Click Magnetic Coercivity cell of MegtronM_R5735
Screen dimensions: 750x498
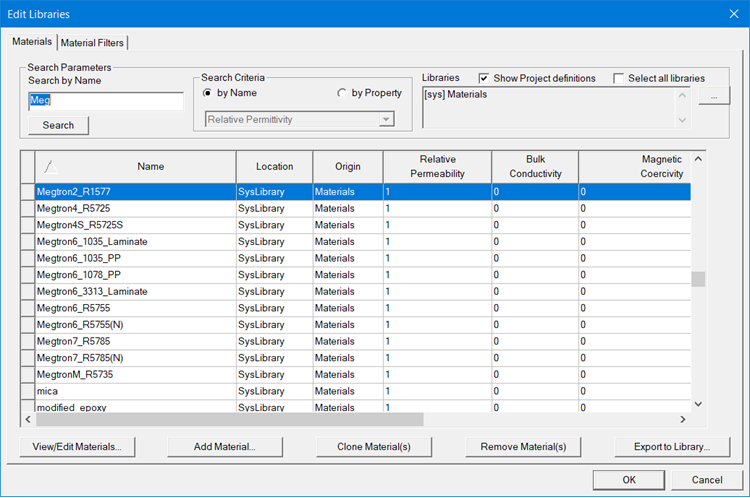click(x=635, y=374)
